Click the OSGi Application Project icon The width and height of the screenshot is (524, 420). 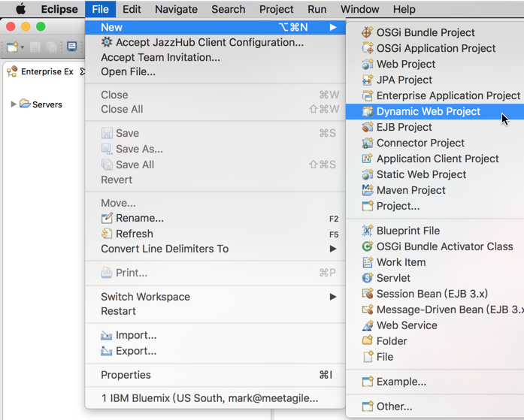tap(368, 48)
